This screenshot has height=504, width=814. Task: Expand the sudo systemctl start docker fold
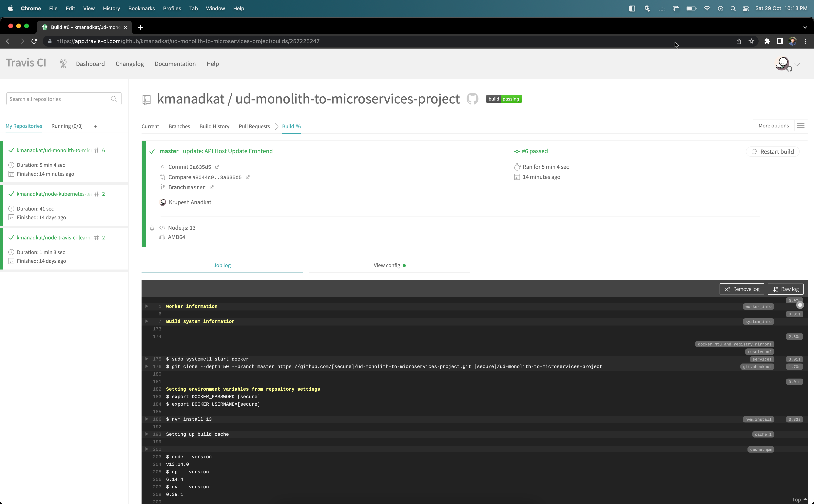point(147,359)
